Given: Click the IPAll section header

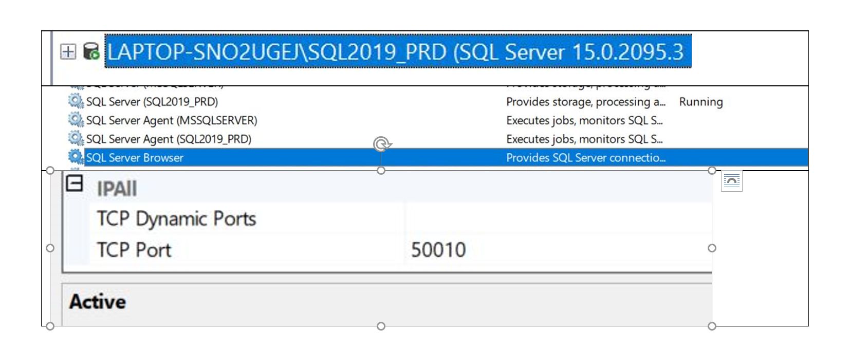Looking at the screenshot, I should 117,189.
